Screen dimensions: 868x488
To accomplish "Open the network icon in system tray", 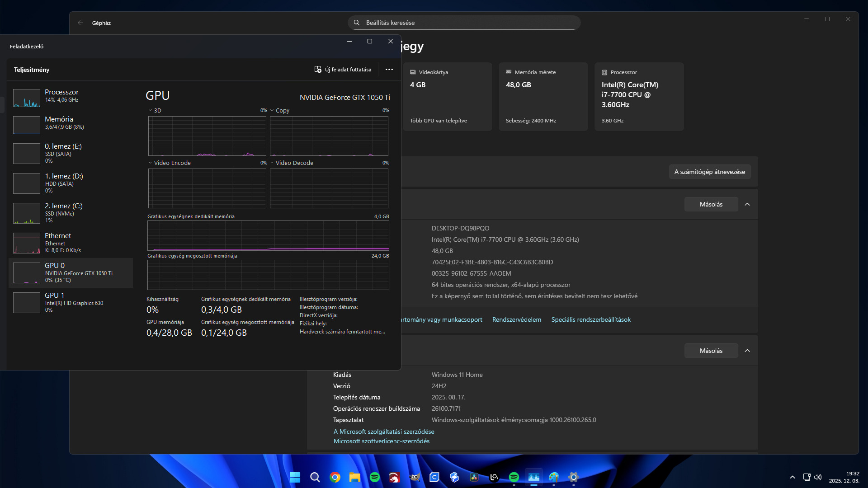I will point(807,477).
